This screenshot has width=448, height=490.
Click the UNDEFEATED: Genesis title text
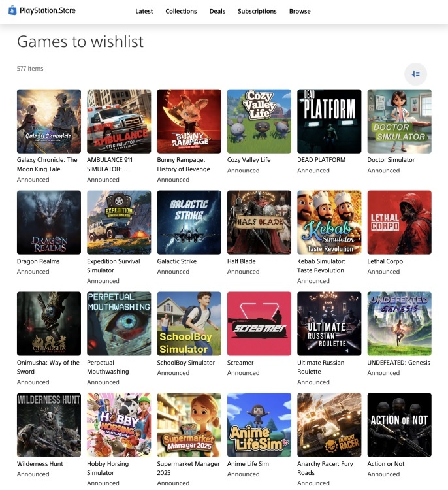click(398, 363)
